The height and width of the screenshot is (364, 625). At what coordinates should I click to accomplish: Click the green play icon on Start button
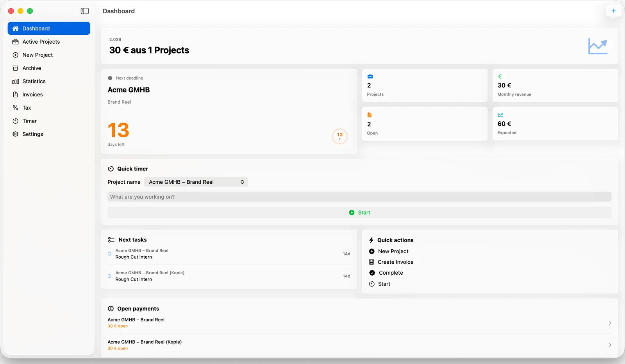352,213
